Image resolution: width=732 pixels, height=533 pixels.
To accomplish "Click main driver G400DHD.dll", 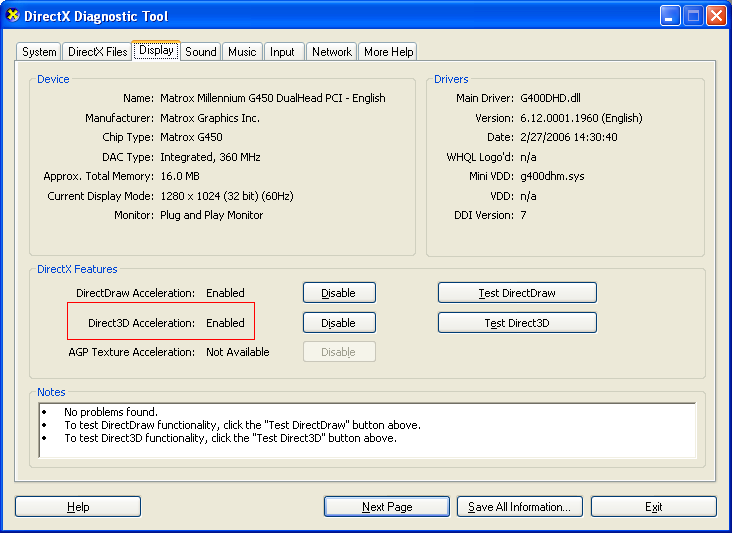I will [x=550, y=98].
